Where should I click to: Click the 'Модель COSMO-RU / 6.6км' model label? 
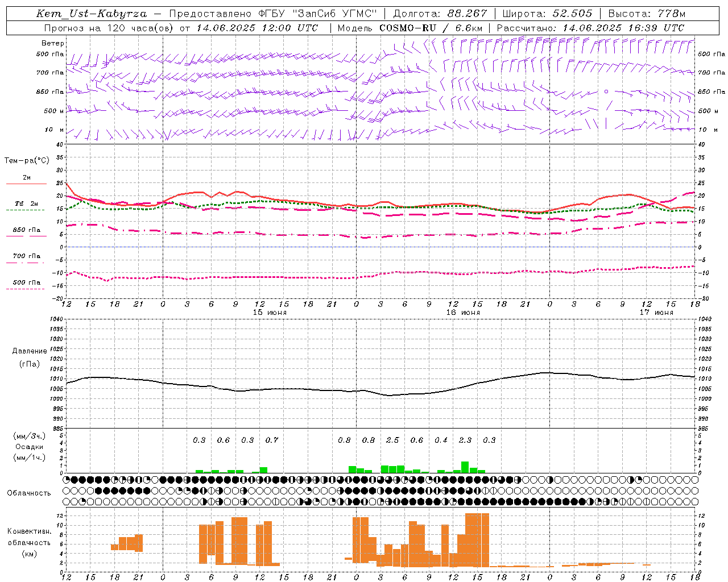(x=410, y=28)
